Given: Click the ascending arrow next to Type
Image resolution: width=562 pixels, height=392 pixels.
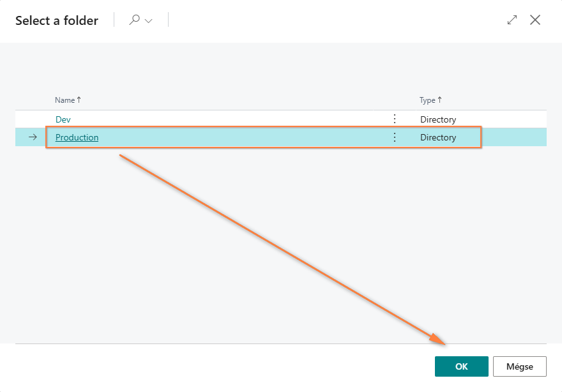Looking at the screenshot, I should pyautogui.click(x=440, y=100).
